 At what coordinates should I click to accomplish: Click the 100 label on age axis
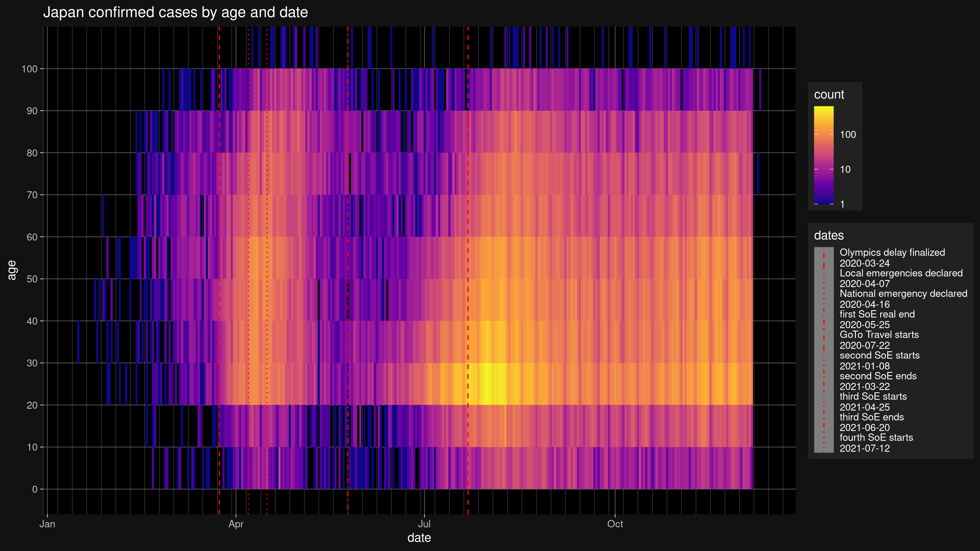29,69
